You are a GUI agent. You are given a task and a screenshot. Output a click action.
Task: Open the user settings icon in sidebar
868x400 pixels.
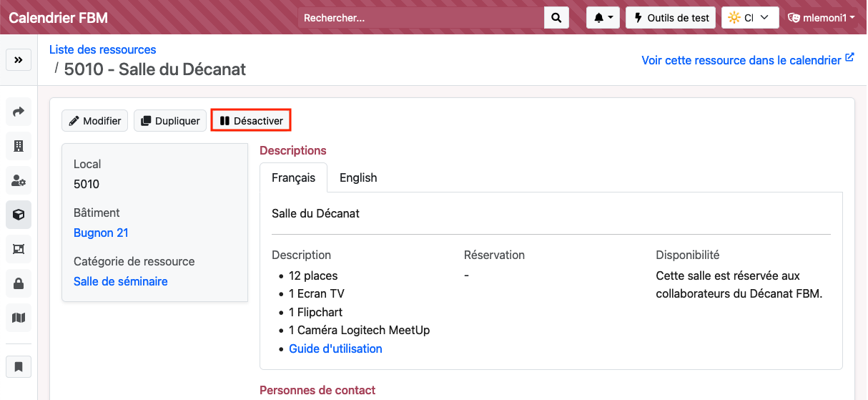point(19,180)
